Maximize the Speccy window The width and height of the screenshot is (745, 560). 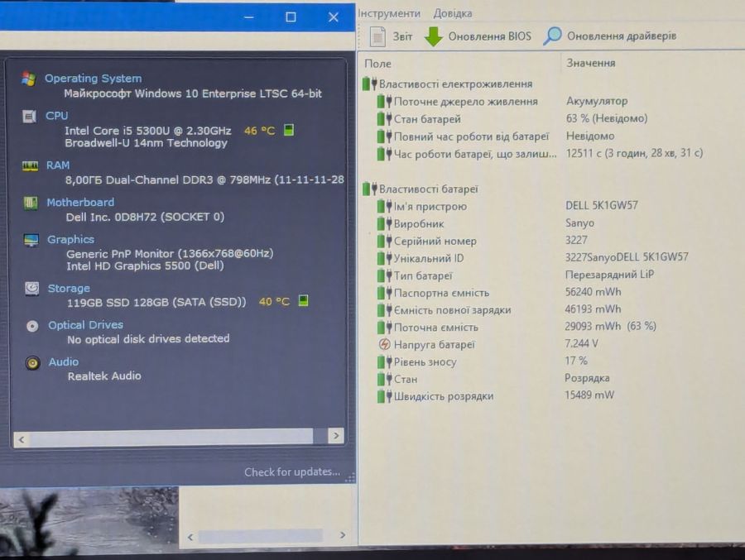[291, 17]
